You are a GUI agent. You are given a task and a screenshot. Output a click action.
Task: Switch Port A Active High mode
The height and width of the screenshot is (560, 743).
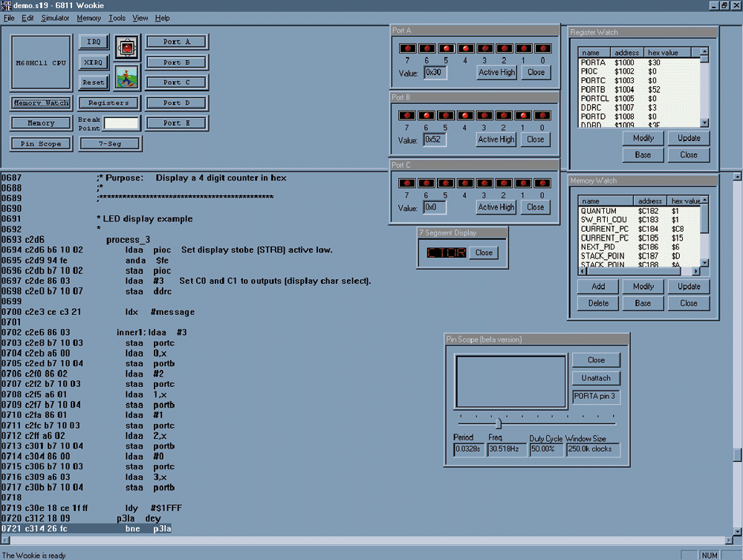click(x=496, y=73)
